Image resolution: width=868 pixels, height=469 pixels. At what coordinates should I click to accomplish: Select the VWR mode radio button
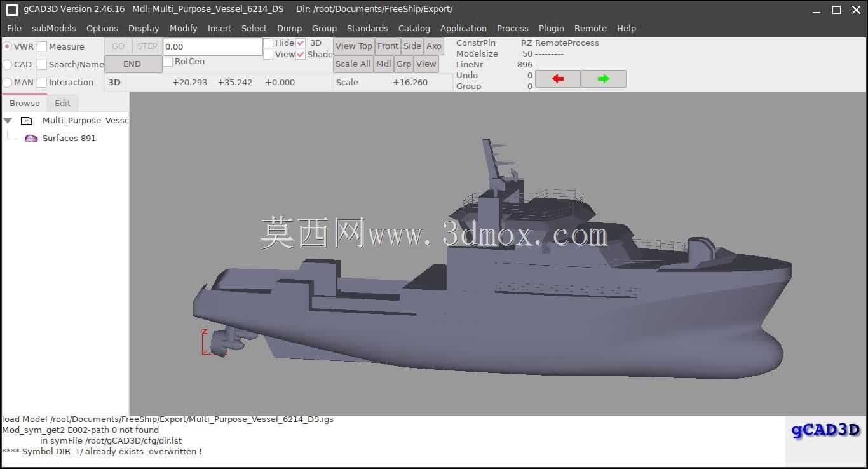click(7, 46)
